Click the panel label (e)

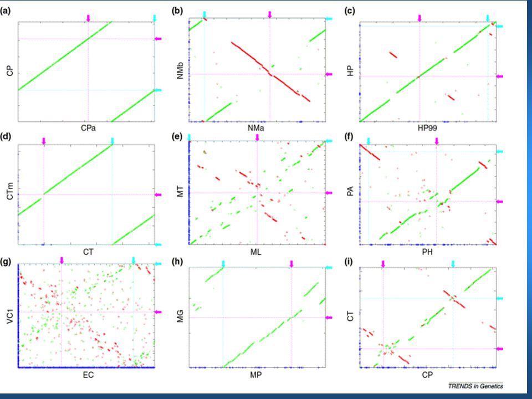click(177, 136)
